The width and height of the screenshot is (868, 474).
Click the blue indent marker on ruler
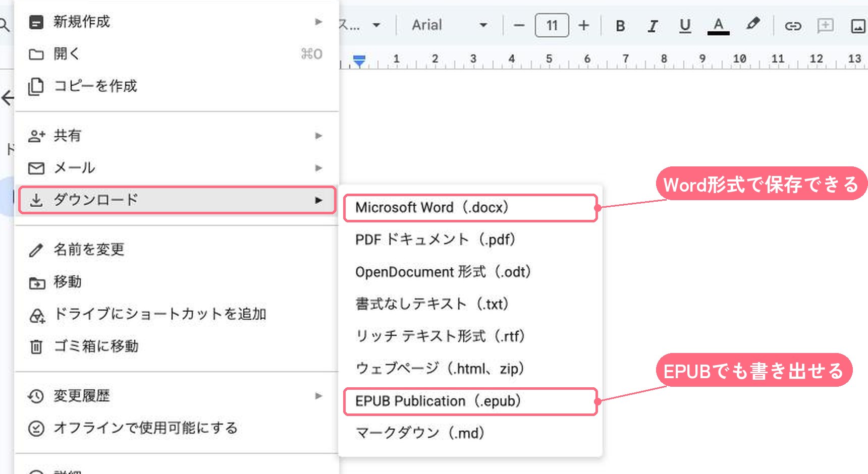coord(359,61)
